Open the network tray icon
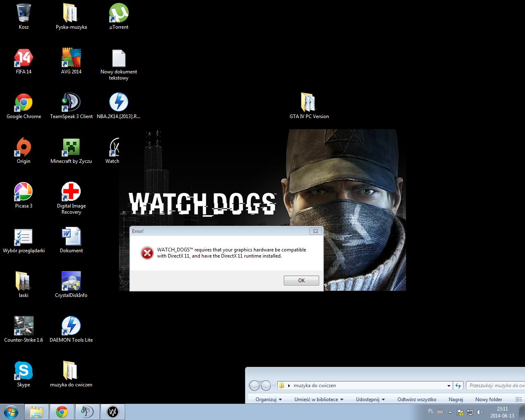Image resolution: width=525 pixels, height=420 pixels. point(470,412)
